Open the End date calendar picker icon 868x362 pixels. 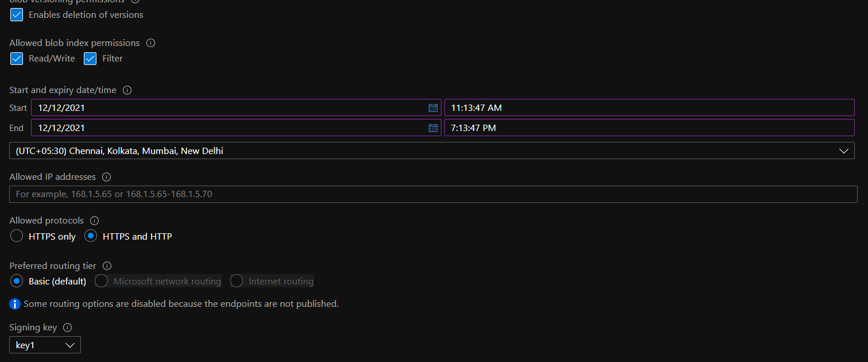point(433,128)
